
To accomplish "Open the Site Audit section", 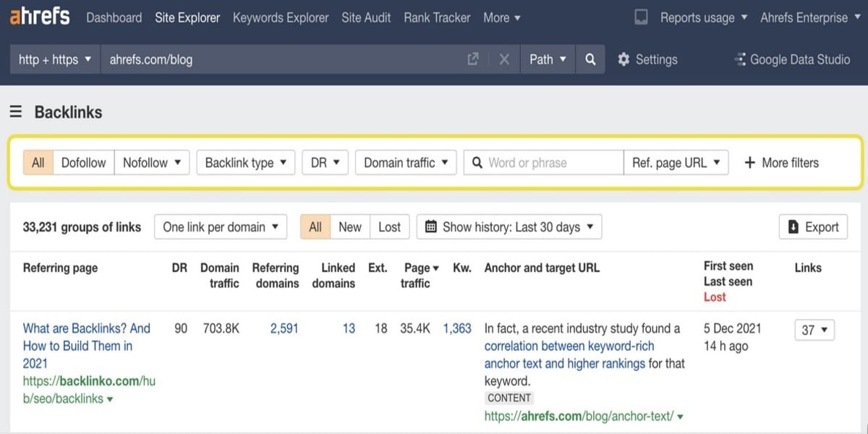I will [x=366, y=17].
